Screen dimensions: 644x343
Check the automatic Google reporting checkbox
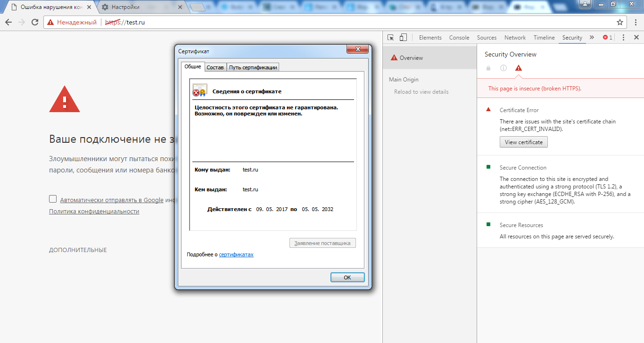[53, 199]
